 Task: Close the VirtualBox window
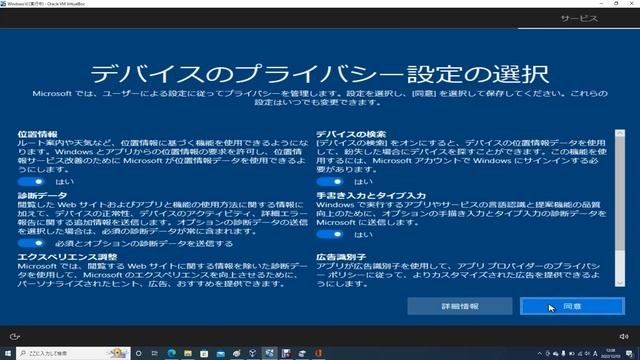(x=631, y=3)
